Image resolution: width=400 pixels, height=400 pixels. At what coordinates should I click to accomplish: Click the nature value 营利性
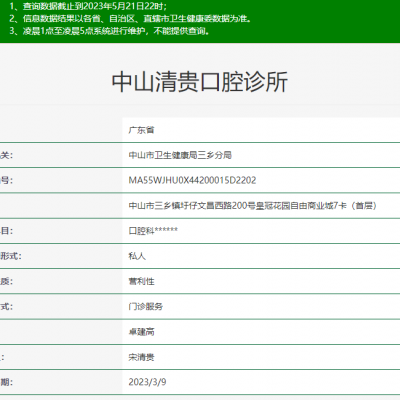tap(141, 281)
